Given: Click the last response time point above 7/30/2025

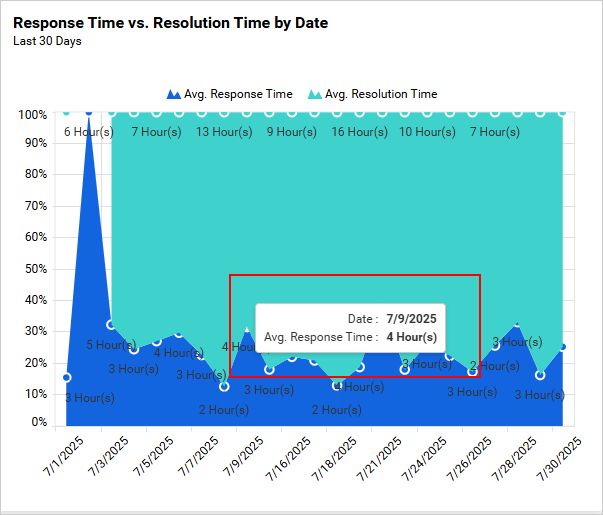Looking at the screenshot, I should pos(563,347).
